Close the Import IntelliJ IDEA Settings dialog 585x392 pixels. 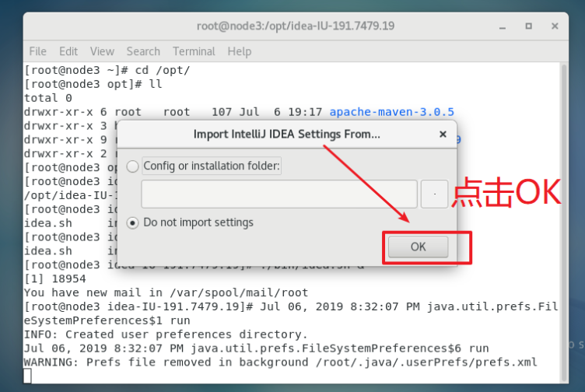pyautogui.click(x=443, y=135)
